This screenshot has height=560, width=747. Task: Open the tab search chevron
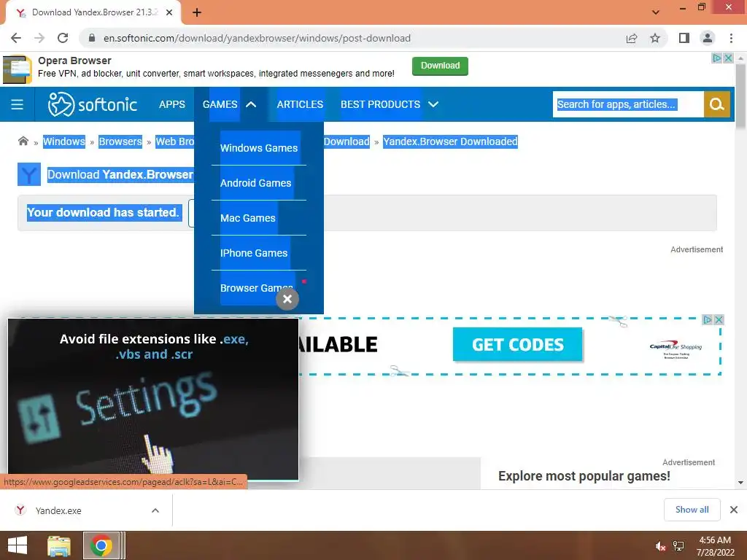656,12
